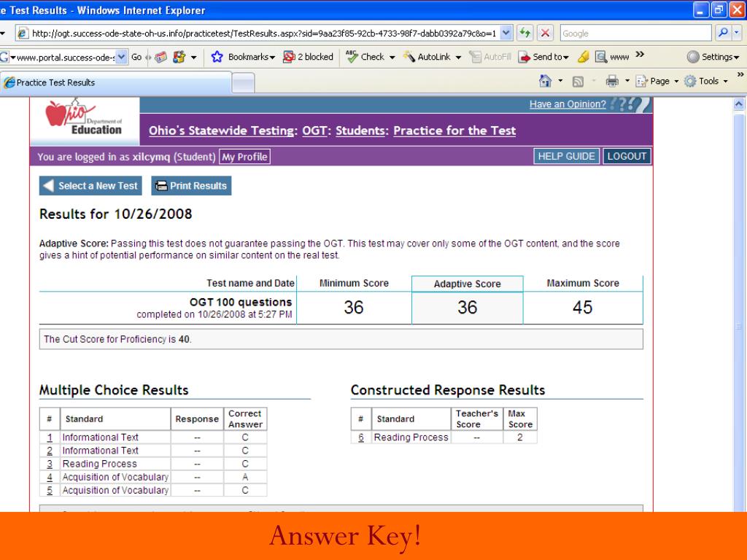Click the OGT breadcrumb link
Screen dimensions: 747x560
[314, 131]
